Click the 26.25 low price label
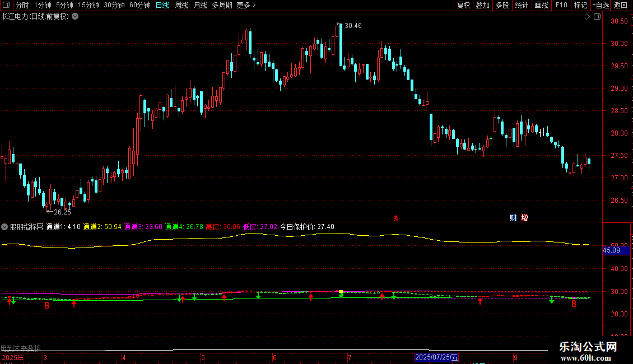This screenshot has width=633, height=364. point(62,212)
